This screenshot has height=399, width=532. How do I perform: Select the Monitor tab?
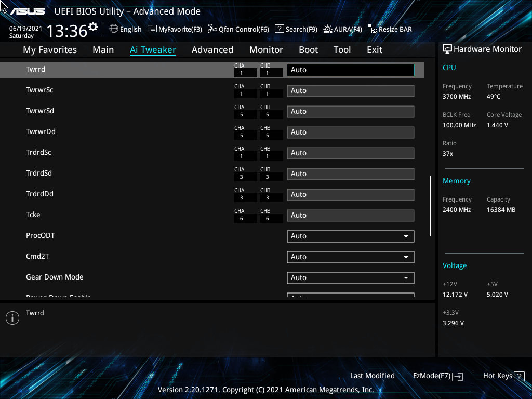tap(266, 50)
